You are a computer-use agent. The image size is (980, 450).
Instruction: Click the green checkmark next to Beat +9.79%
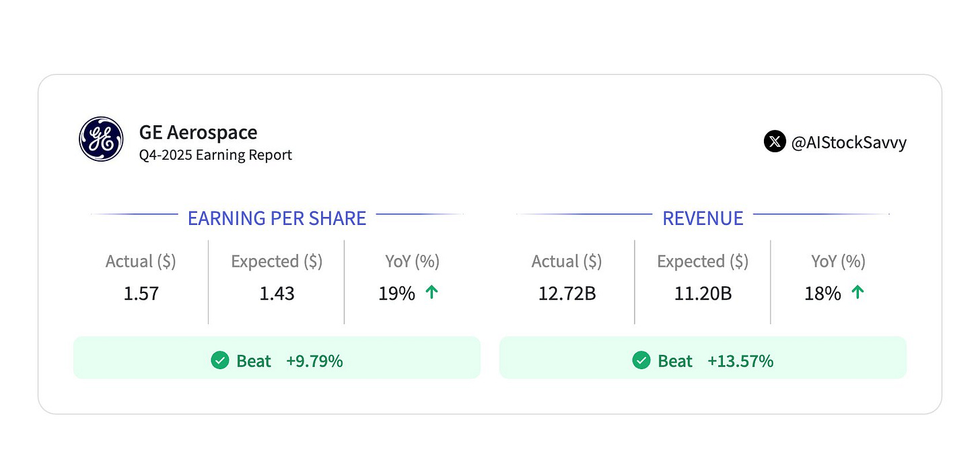click(220, 361)
